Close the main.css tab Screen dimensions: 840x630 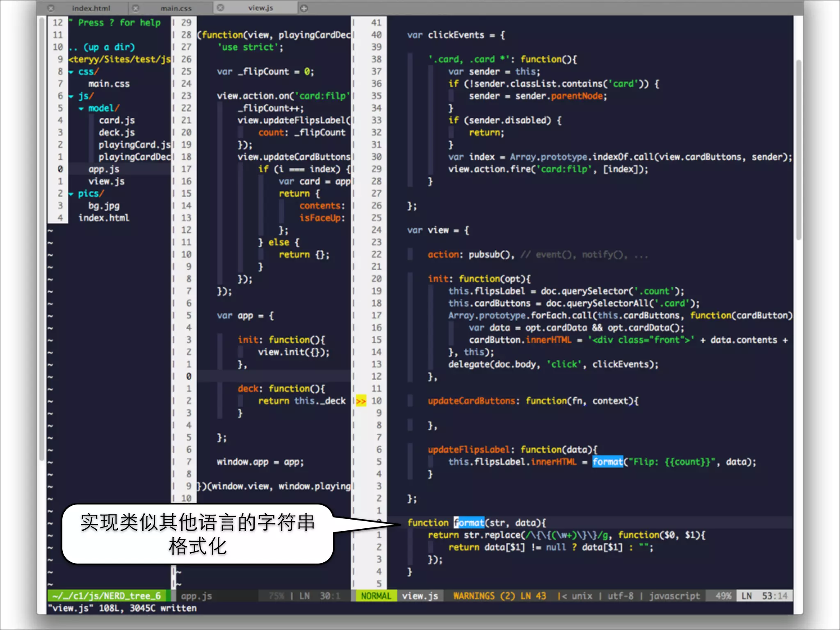point(136,8)
